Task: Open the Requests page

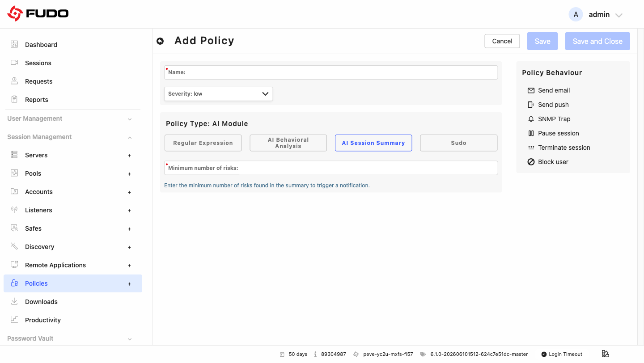Action: [39, 81]
